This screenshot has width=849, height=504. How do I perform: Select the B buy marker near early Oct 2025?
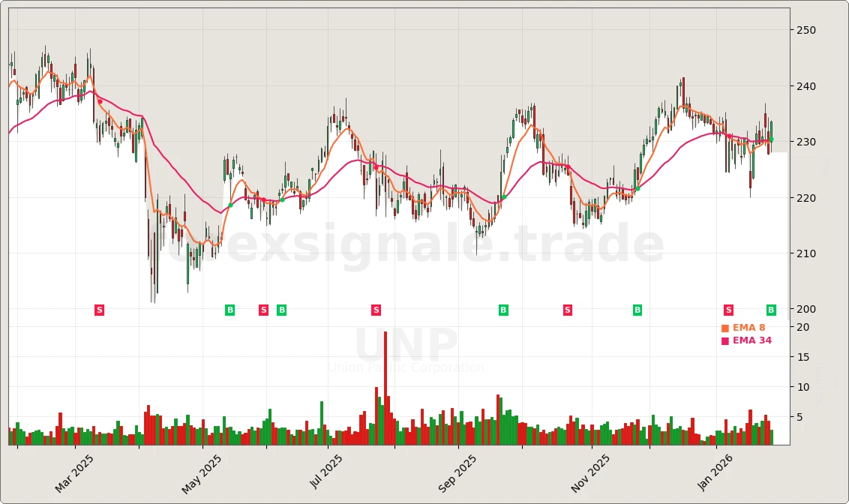point(502,309)
